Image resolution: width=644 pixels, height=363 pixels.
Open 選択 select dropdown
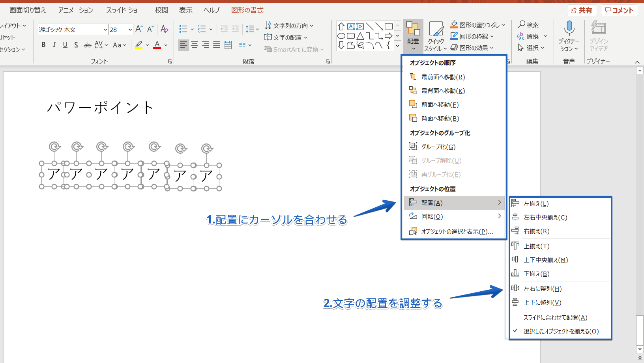[531, 48]
